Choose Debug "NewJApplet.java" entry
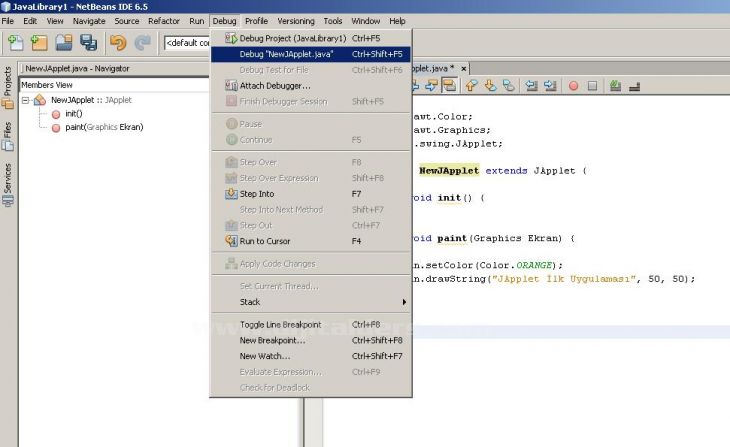The image size is (730, 447). tap(311, 54)
